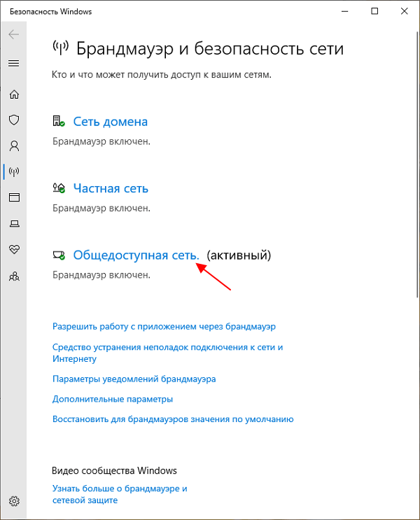Screen dimensions: 420x520
Task: Open 'Средство устранения неполадок подключения' link
Action: (167, 353)
